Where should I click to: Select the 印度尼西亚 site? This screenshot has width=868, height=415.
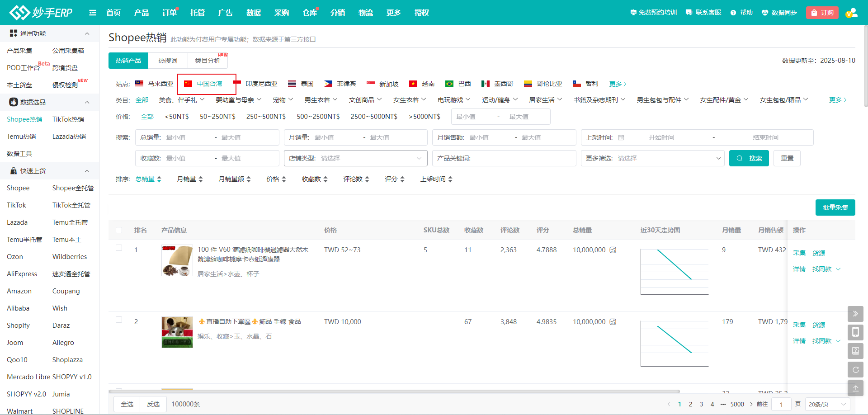(255, 84)
